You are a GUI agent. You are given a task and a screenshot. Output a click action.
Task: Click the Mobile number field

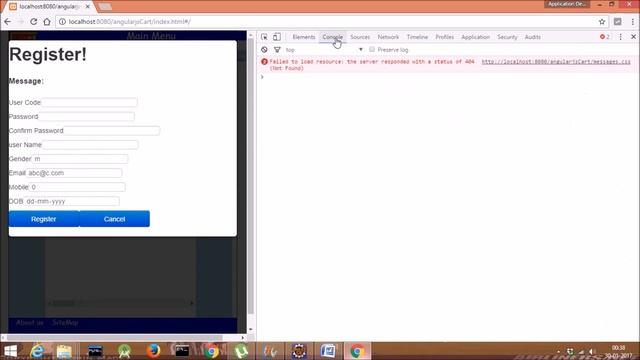[77, 187]
